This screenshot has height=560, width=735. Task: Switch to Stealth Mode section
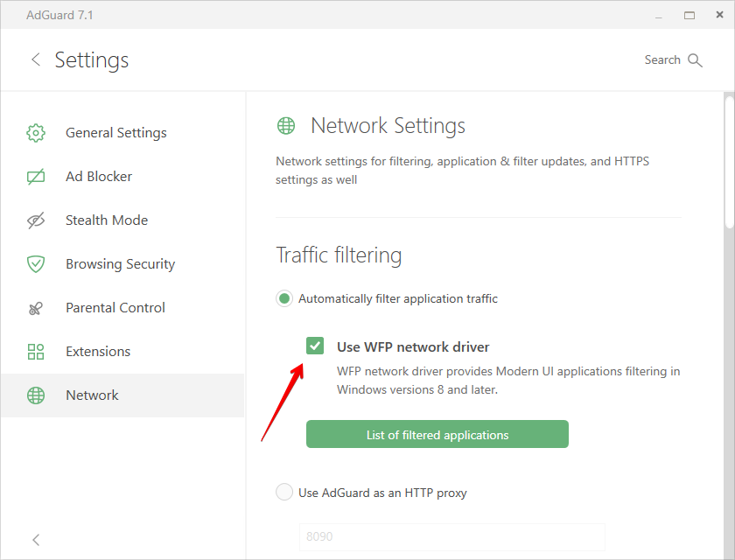(122, 220)
